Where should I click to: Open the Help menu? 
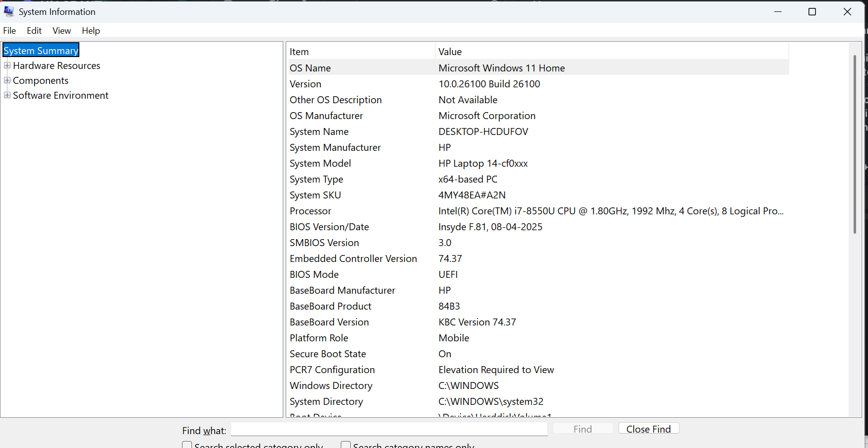click(91, 31)
